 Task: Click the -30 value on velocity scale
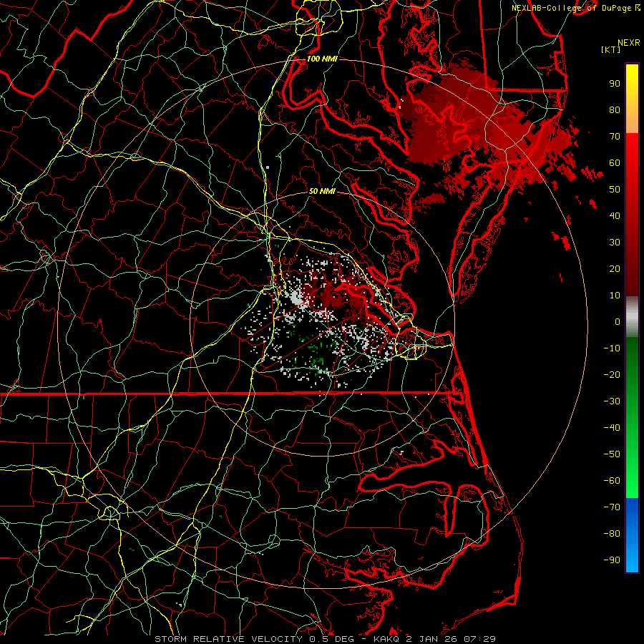[612, 401]
